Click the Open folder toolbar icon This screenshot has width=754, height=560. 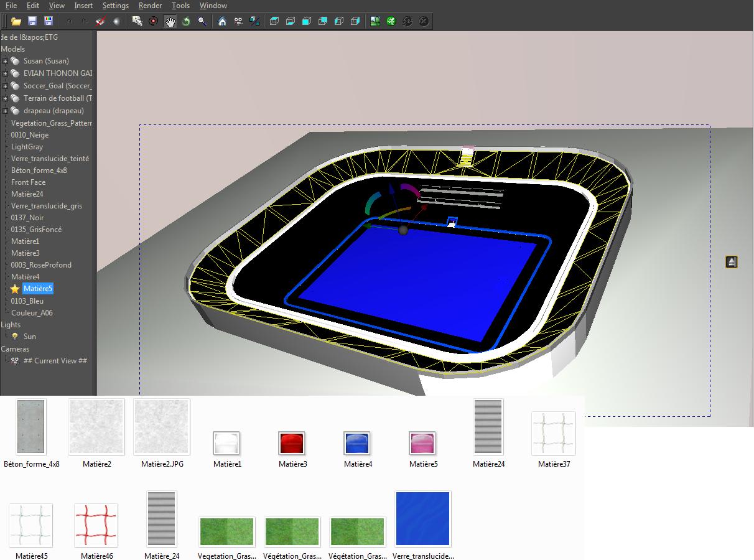point(16,21)
